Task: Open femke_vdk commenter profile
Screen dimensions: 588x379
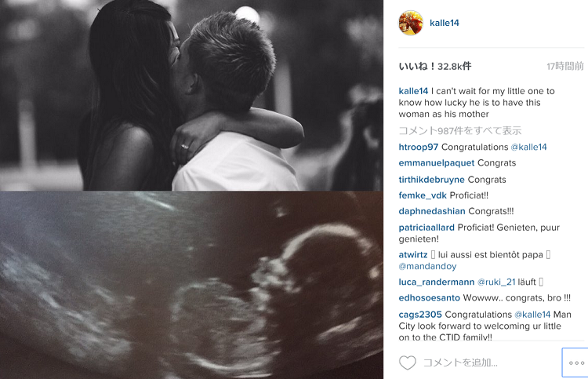Action: pyautogui.click(x=423, y=195)
